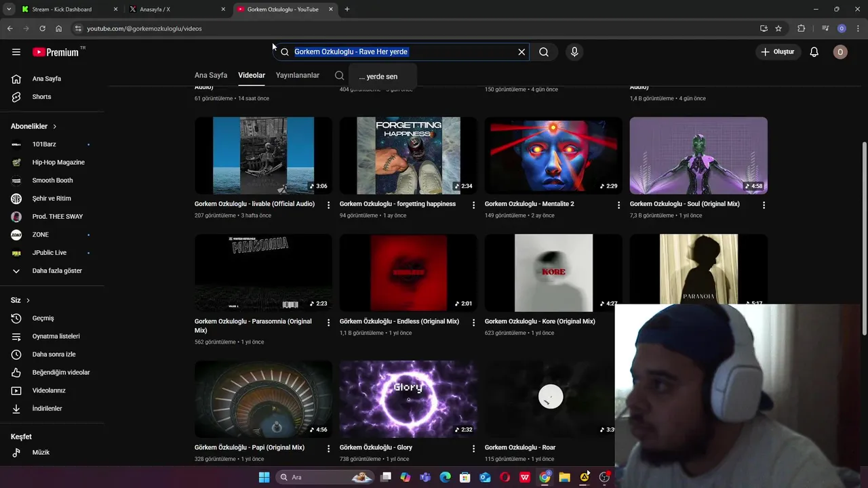Image resolution: width=868 pixels, height=488 pixels.
Task: Open more options for forgetting happiness video
Action: (473, 205)
